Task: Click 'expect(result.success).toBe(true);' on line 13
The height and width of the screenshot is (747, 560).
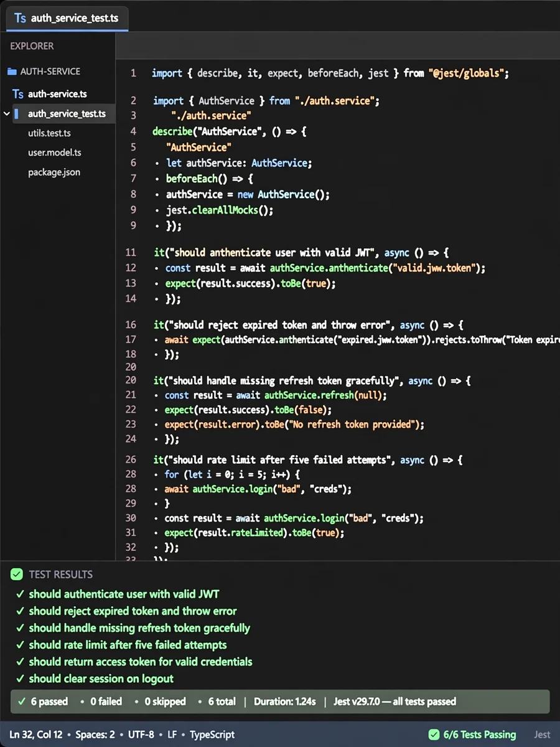Action: pos(250,283)
